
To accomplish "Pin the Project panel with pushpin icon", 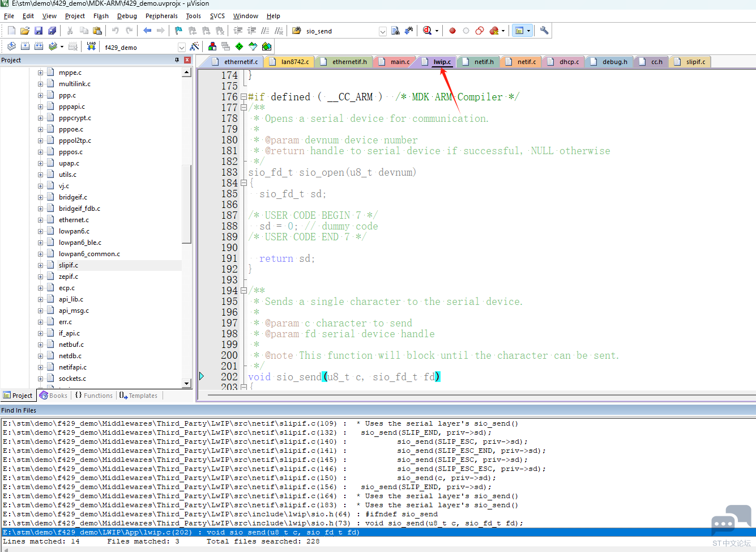I will [x=177, y=60].
